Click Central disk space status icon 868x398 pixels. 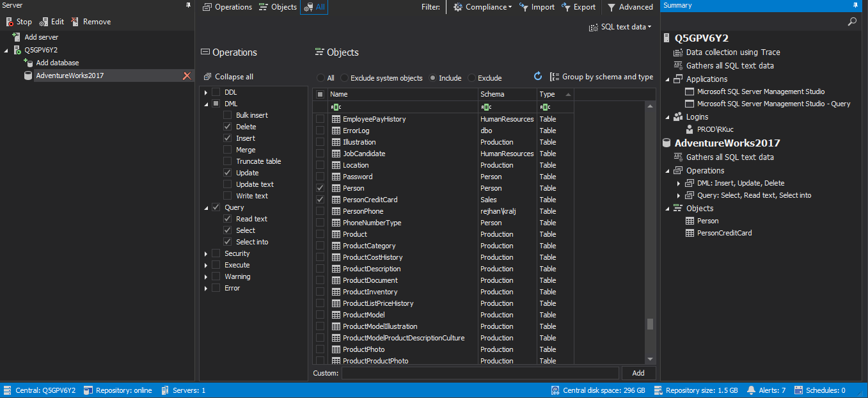click(555, 390)
